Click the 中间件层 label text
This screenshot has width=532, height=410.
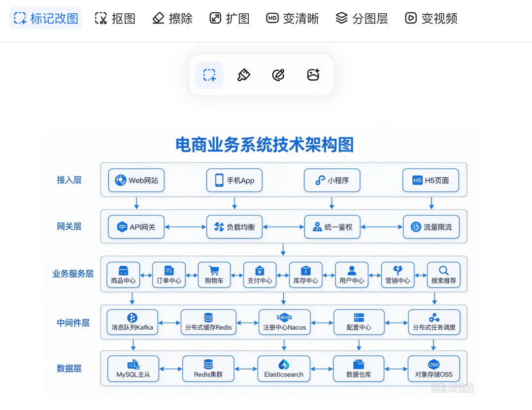73,322
